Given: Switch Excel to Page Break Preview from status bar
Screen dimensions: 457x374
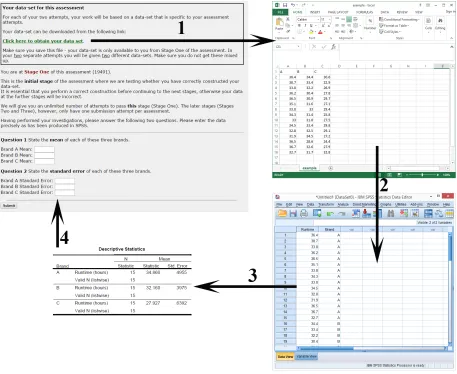Looking at the screenshot, I should pyautogui.click(x=399, y=175).
